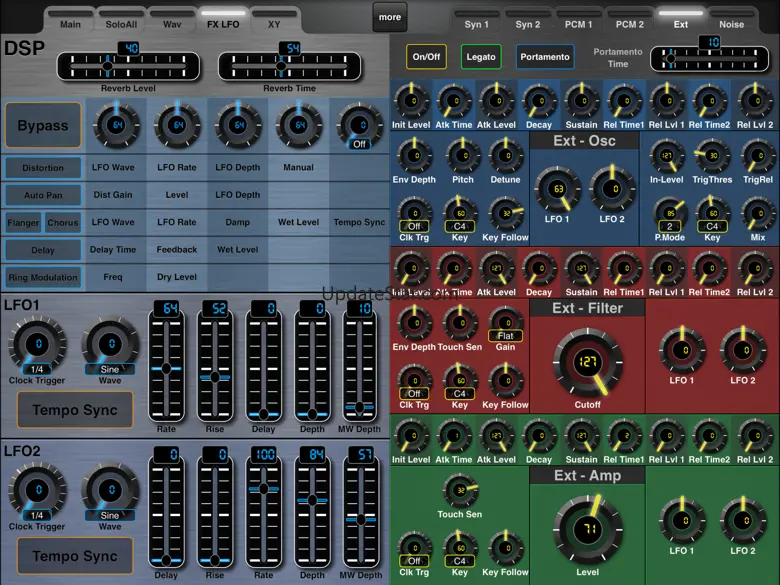
Task: Click the Ext-Amp Level knob
Action: 587,529
